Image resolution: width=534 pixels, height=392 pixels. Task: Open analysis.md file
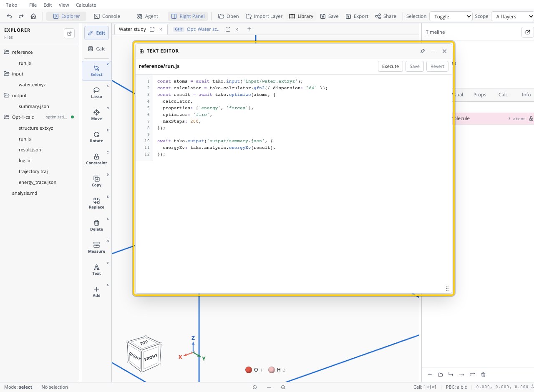[x=25, y=193]
